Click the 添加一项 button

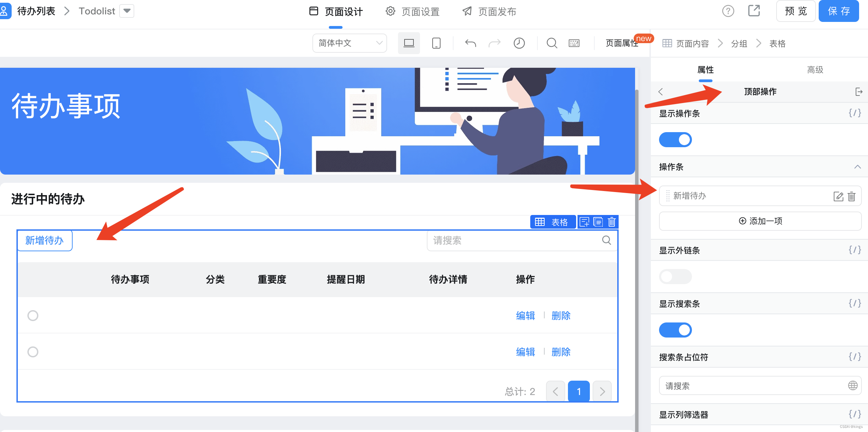(x=760, y=221)
